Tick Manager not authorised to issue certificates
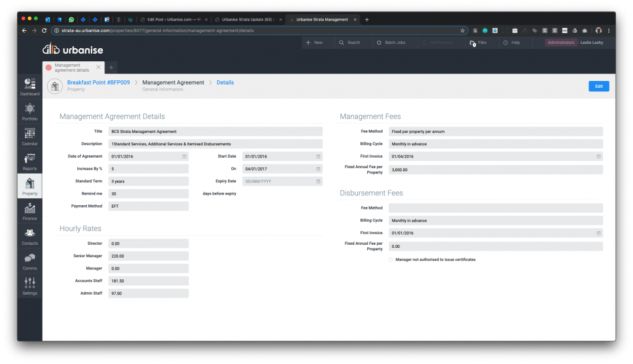Viewport: 633px width, 364px height. tap(391, 260)
